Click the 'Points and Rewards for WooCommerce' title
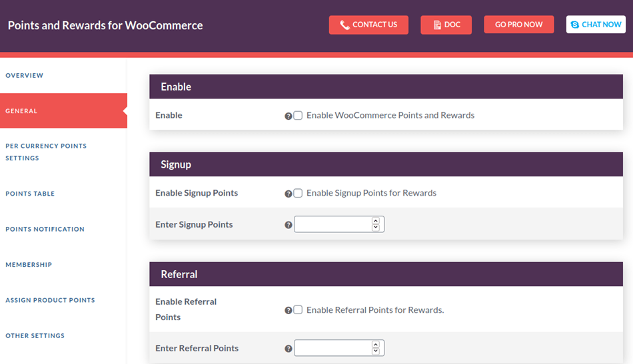This screenshot has width=633, height=364. pos(105,25)
